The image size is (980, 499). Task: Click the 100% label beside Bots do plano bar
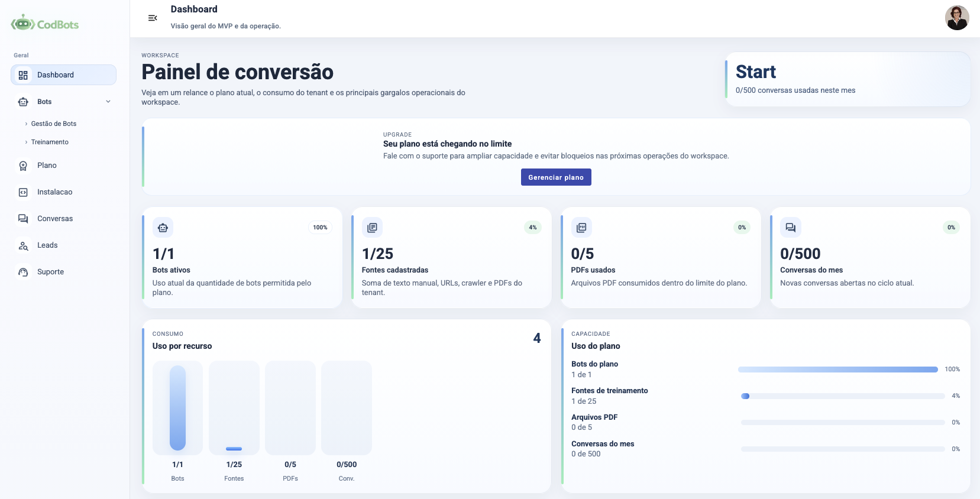click(x=952, y=370)
